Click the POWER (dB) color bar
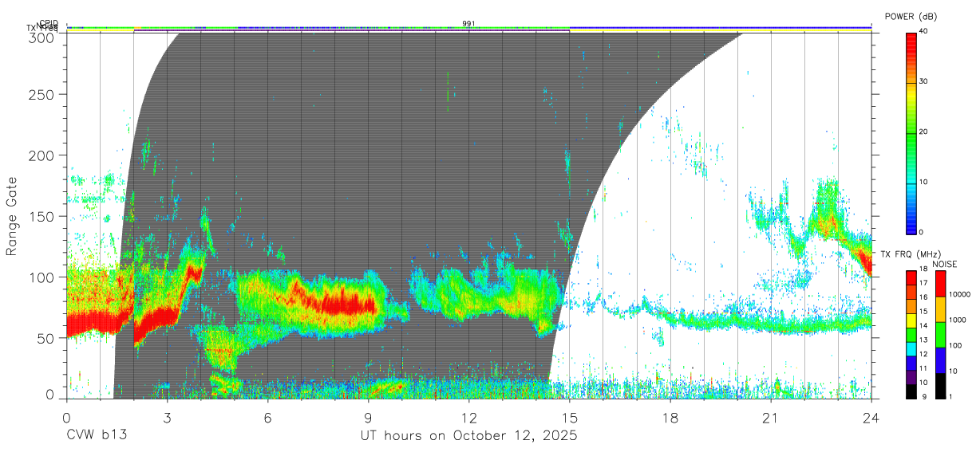Image resolution: width=980 pixels, height=452 pixels. (911, 132)
